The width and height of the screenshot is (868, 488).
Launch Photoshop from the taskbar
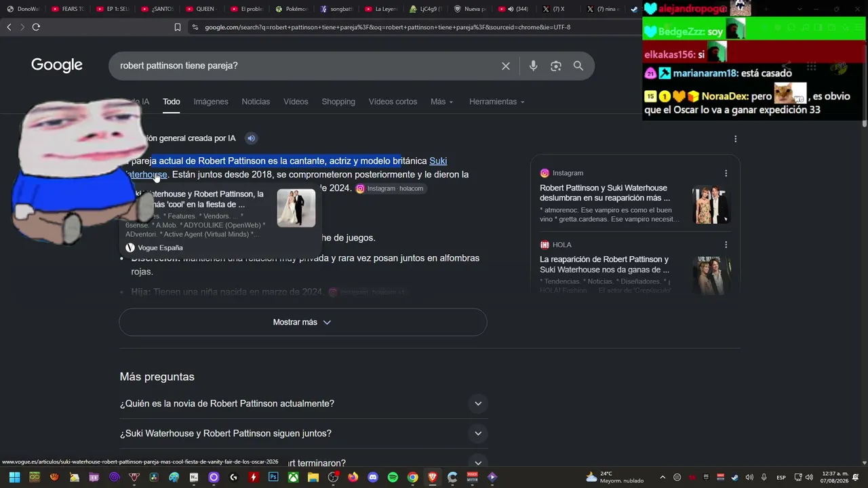pos(273,477)
